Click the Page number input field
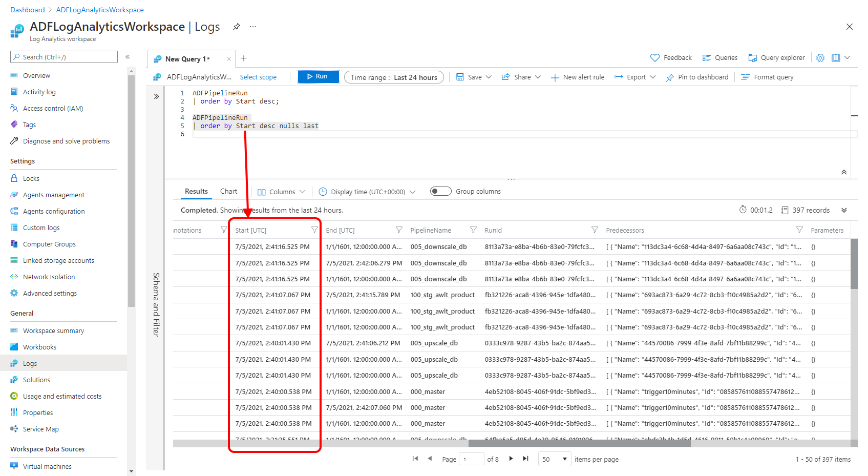Image resolution: width=868 pixels, height=476 pixels. point(471,459)
